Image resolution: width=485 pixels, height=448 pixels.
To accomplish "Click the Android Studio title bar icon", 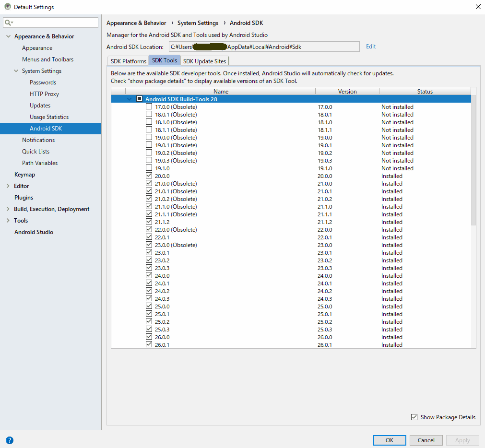I will [x=7, y=7].
